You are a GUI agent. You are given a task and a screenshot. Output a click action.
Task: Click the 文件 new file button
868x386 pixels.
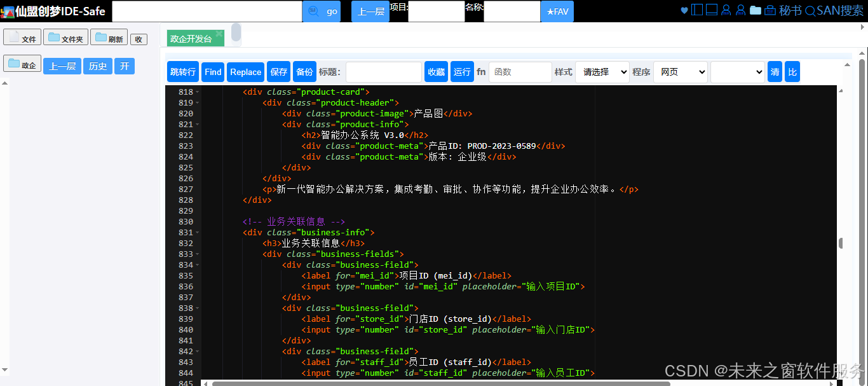point(22,38)
